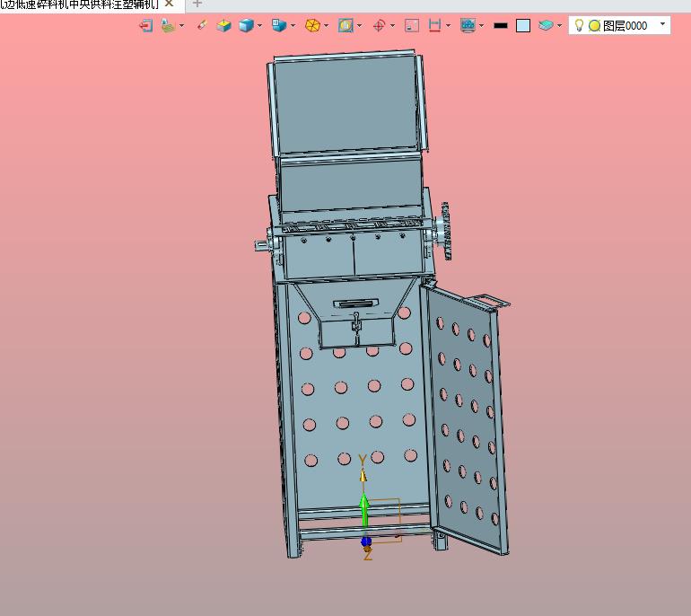Click the yellow circle layer color icon

click(x=594, y=25)
